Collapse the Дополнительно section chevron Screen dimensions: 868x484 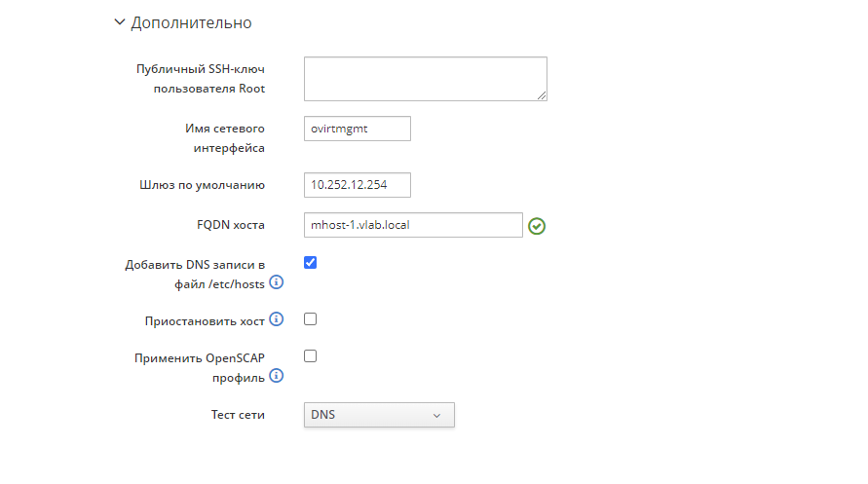(x=120, y=22)
